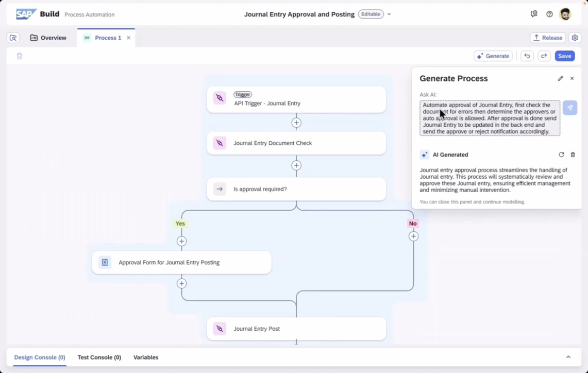Expand the project title dropdown chevron
Viewport: 588px width, 373px height.
389,14
